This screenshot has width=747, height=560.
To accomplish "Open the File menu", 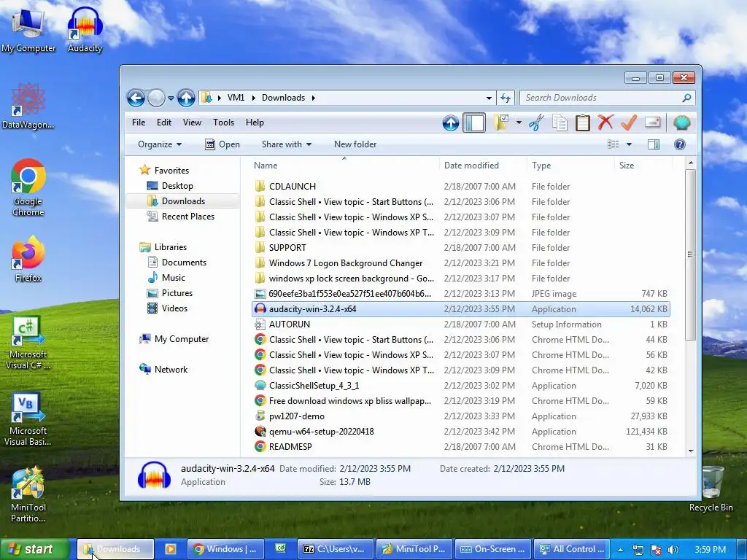I will click(139, 122).
